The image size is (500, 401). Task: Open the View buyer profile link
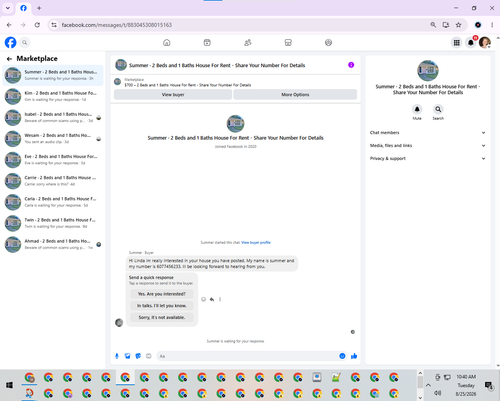pos(256,243)
